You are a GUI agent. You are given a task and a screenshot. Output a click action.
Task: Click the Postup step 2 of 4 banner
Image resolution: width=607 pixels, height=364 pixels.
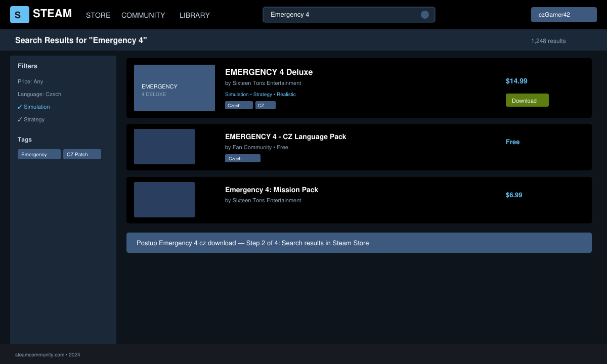359,243
